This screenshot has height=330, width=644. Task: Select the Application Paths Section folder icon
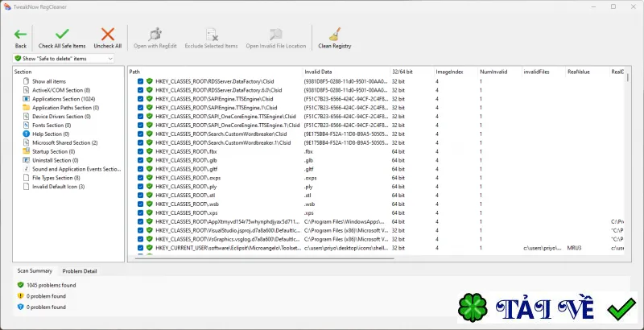pyautogui.click(x=27, y=108)
